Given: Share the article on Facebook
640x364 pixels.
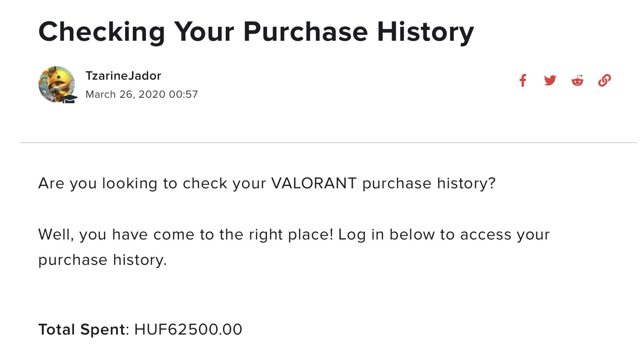Looking at the screenshot, I should tap(523, 81).
